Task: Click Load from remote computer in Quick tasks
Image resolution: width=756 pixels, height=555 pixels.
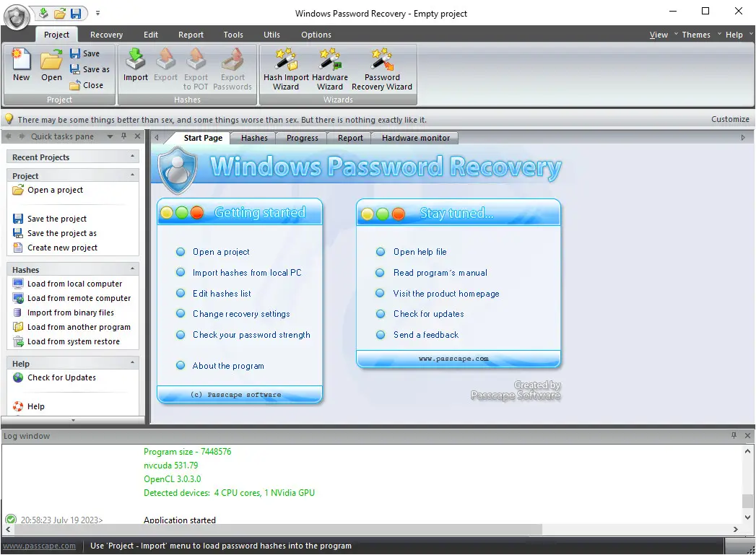Action: tap(71, 298)
